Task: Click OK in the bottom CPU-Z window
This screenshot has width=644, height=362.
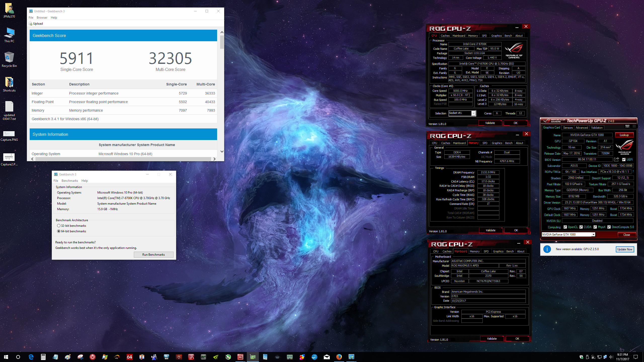Action: coord(517,339)
